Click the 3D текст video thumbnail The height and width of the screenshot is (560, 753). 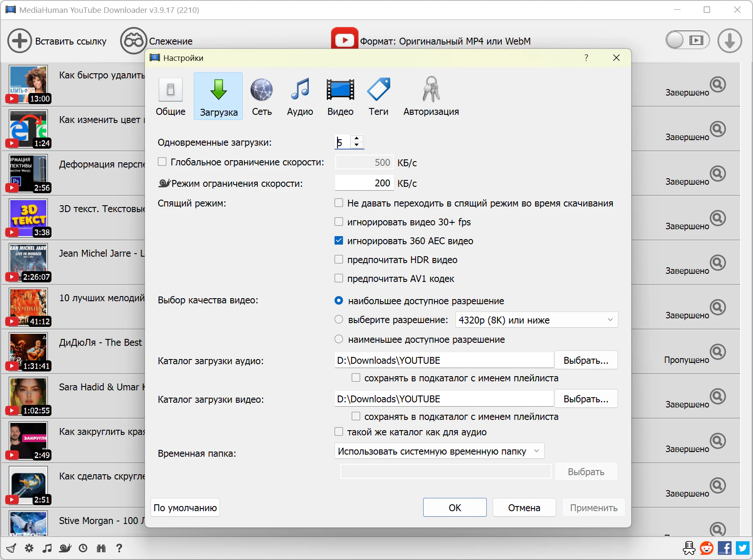28,218
